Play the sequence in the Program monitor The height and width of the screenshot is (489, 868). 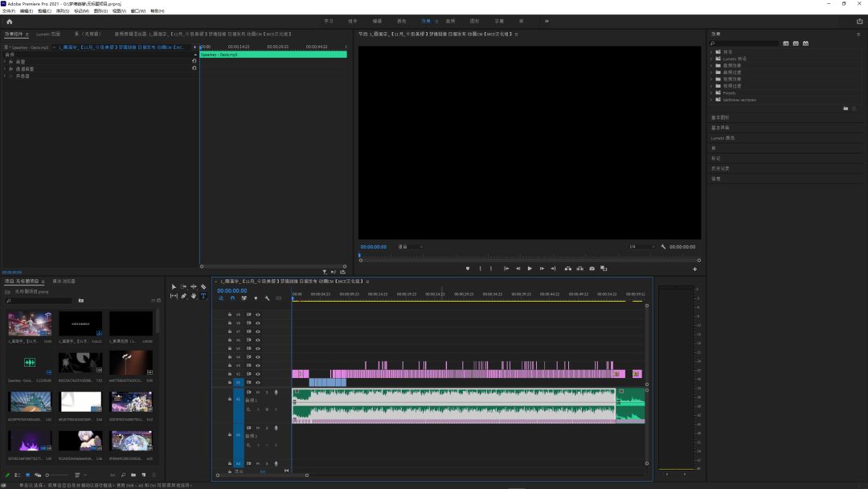[530, 269]
